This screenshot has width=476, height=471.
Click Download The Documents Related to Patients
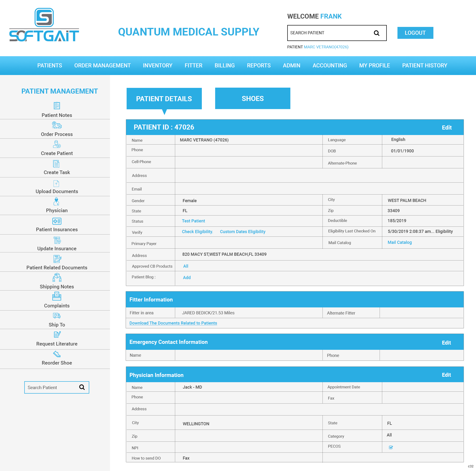tap(173, 323)
